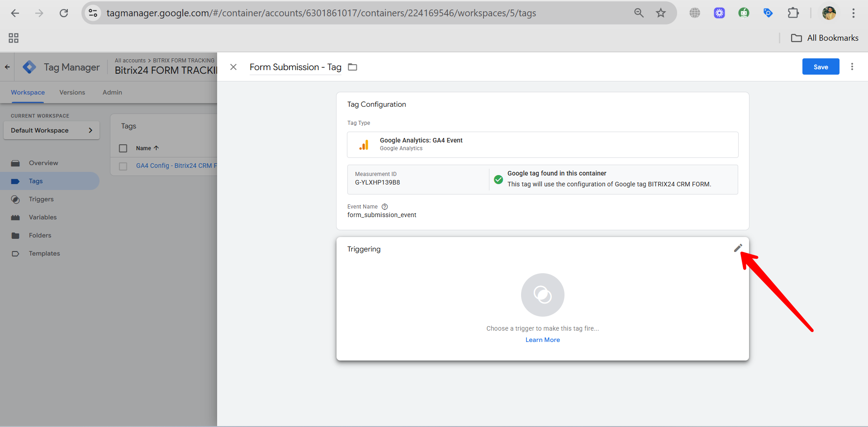Click the All accounts breadcrumb

tap(130, 60)
